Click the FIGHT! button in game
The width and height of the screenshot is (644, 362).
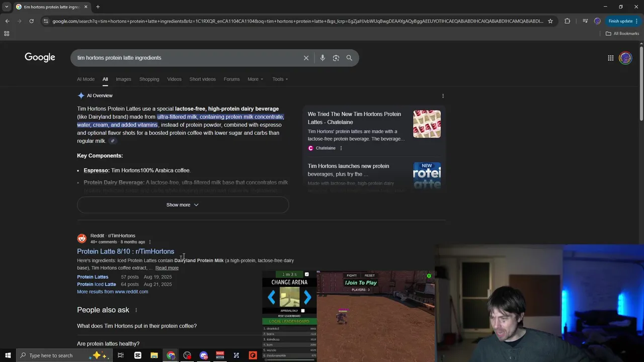(x=352, y=276)
